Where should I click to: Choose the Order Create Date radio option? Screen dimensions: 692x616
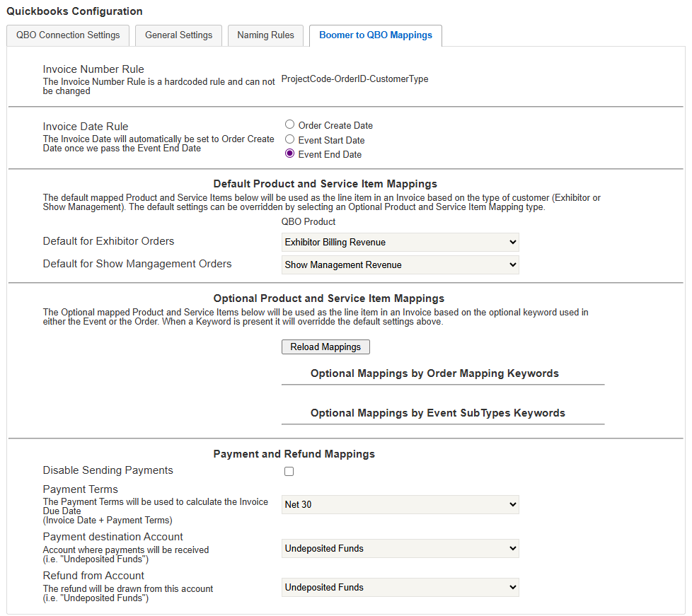click(290, 125)
